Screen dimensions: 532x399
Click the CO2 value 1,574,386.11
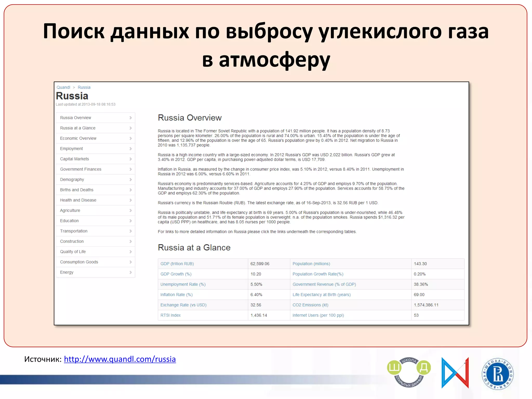pos(426,305)
